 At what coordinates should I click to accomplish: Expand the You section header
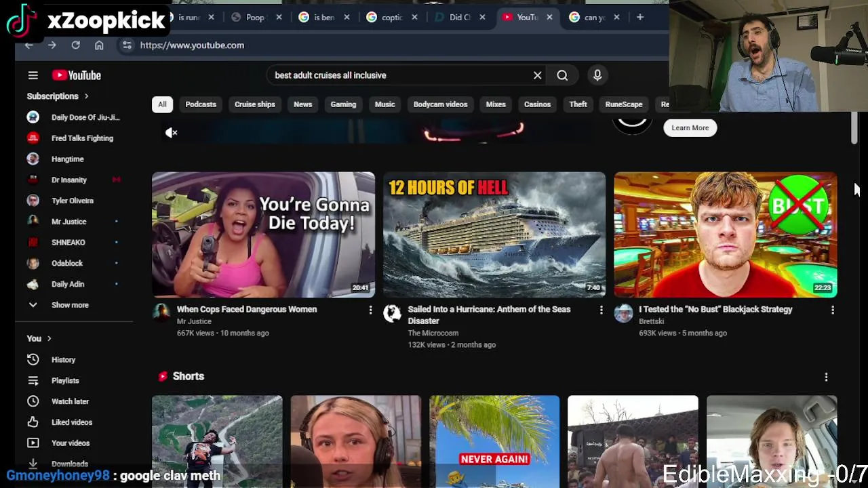39,338
